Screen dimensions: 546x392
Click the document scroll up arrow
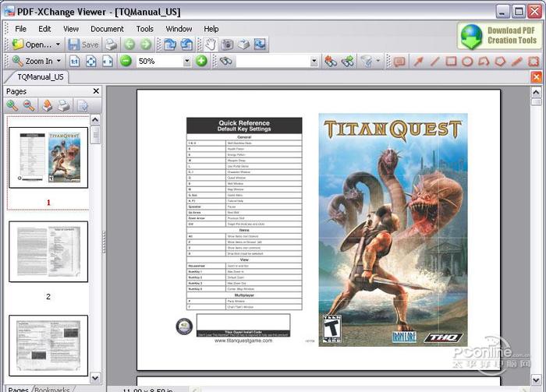537,92
